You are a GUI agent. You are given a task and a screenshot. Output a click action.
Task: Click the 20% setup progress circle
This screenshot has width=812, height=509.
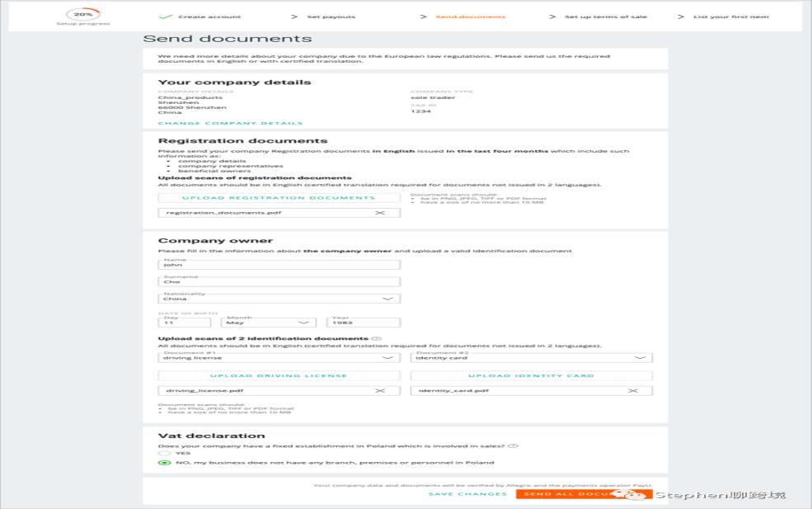pyautogui.click(x=83, y=15)
